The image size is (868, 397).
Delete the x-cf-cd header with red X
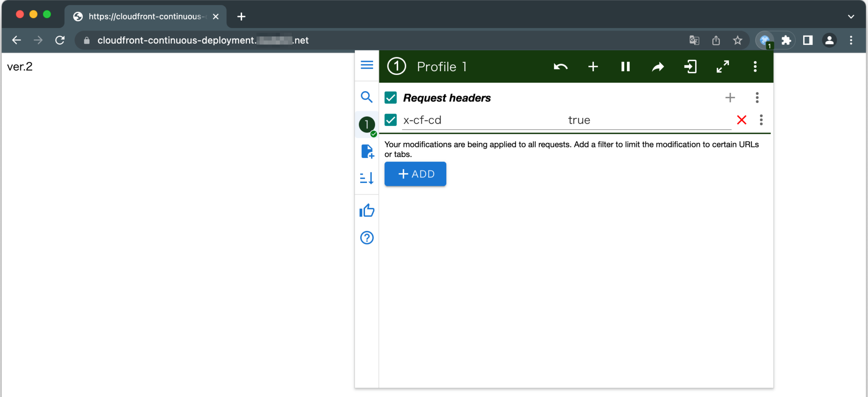pyautogui.click(x=741, y=120)
